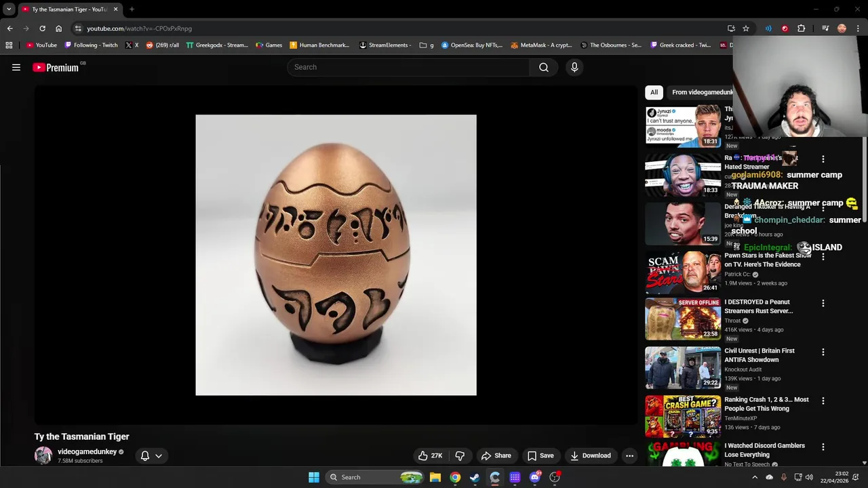This screenshot has width=868, height=488.
Task: Save the video to a playlist
Action: point(540,455)
